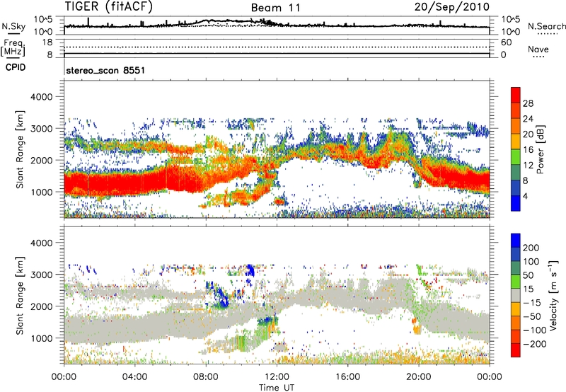
Task: Click the '16:00' time axis label
Action: 347,377
